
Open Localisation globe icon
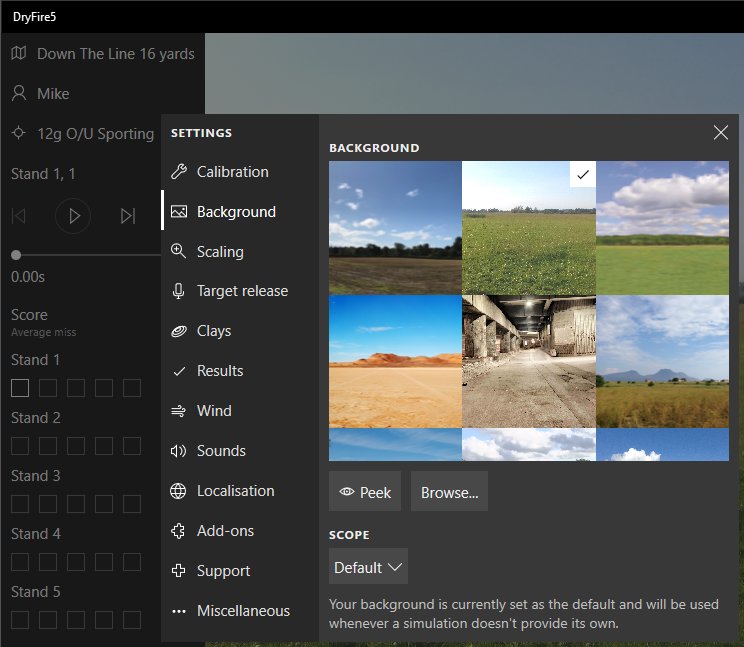point(179,491)
